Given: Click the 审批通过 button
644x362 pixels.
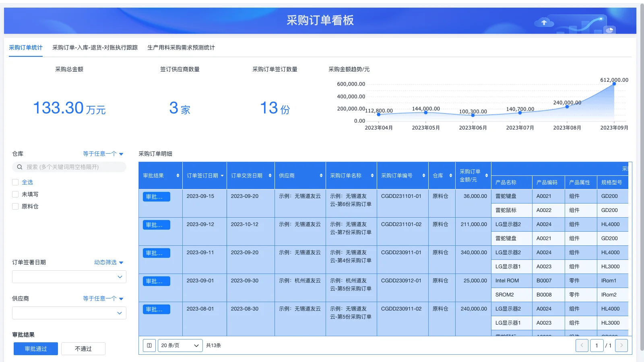Looking at the screenshot, I should tap(35, 348).
